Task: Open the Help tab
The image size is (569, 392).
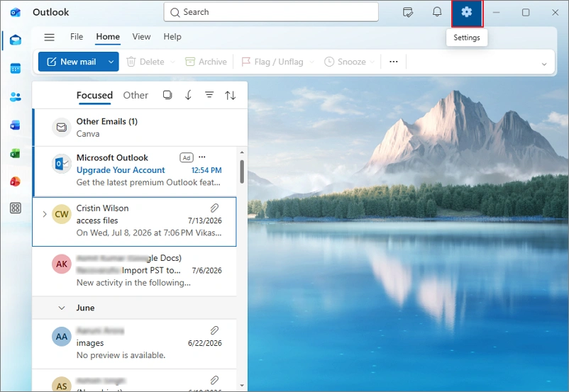Action: click(x=172, y=37)
